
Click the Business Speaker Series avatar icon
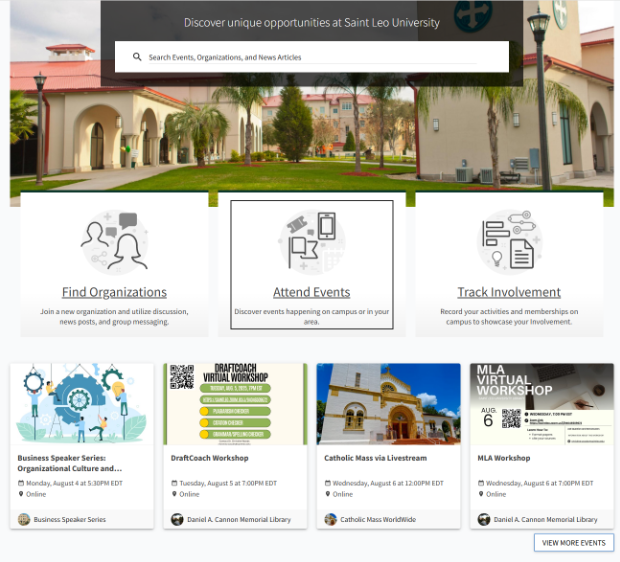[24, 519]
